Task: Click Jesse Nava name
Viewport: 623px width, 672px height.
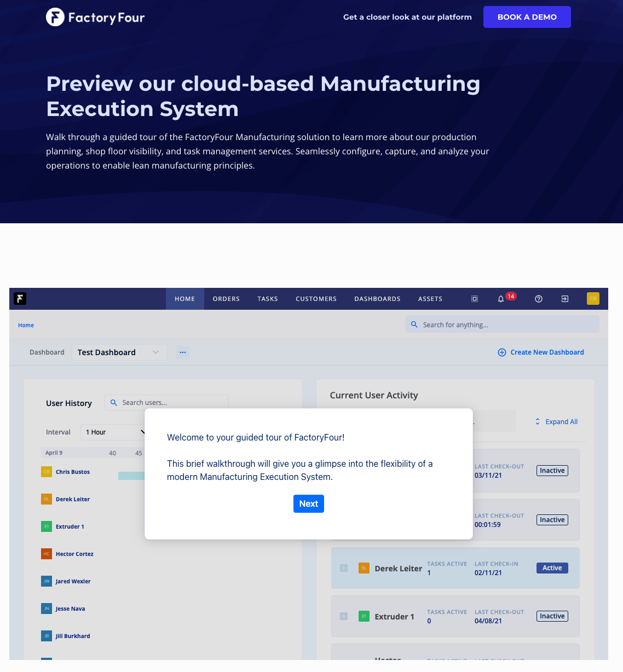Action: tap(70, 609)
